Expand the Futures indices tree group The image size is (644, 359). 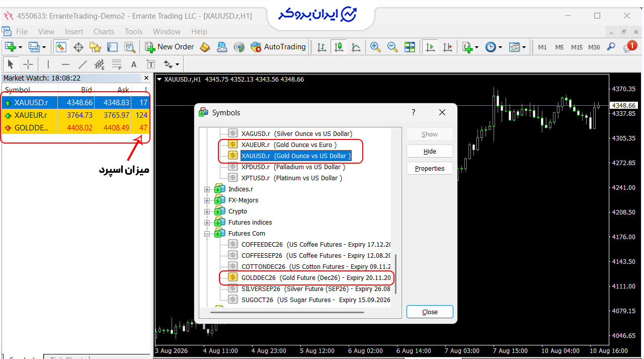coord(207,223)
